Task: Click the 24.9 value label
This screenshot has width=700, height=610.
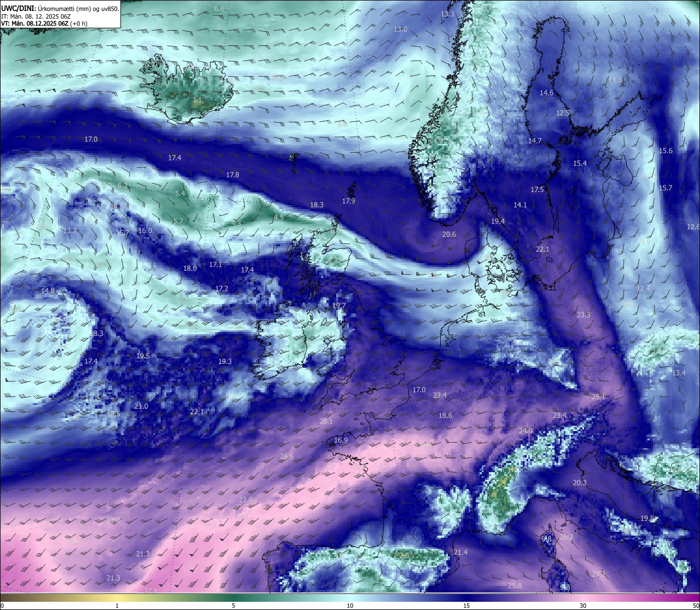Action: [x=526, y=431]
